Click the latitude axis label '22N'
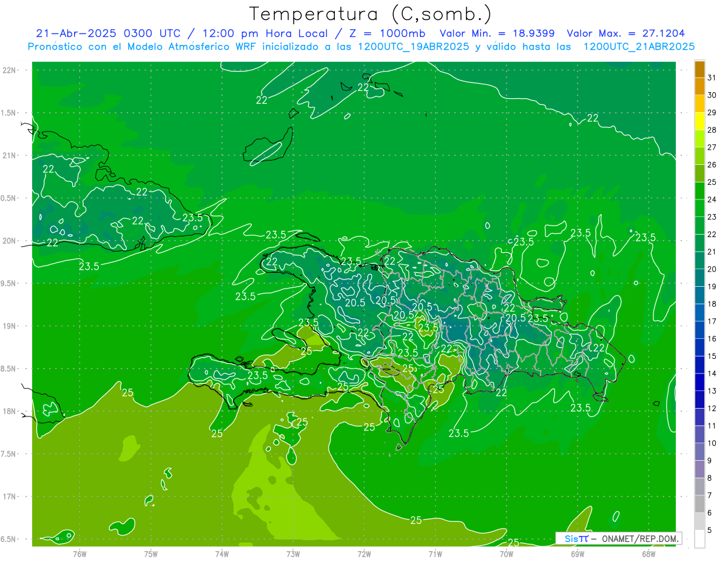The width and height of the screenshot is (728, 562). click(10, 70)
